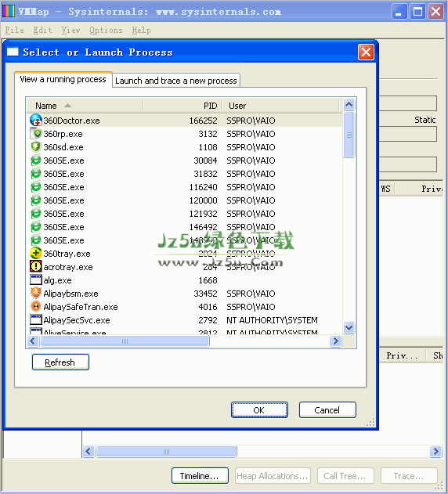Screen dimensions: 448x494
Task: Select the View a running process tab
Action: click(63, 79)
